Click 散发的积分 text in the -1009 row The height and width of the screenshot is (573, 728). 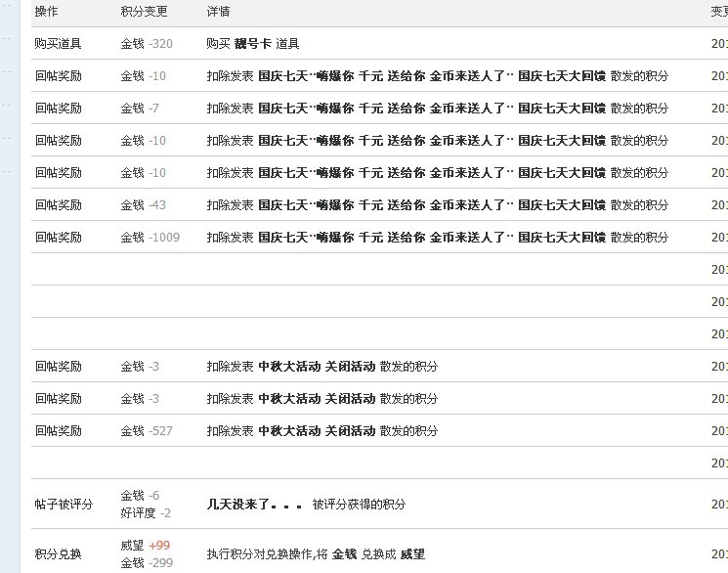(639, 238)
